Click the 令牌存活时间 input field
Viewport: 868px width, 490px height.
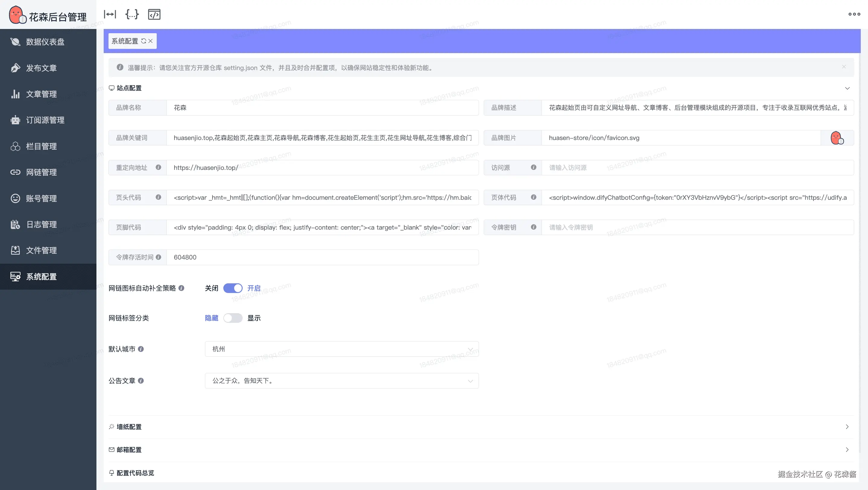point(322,257)
